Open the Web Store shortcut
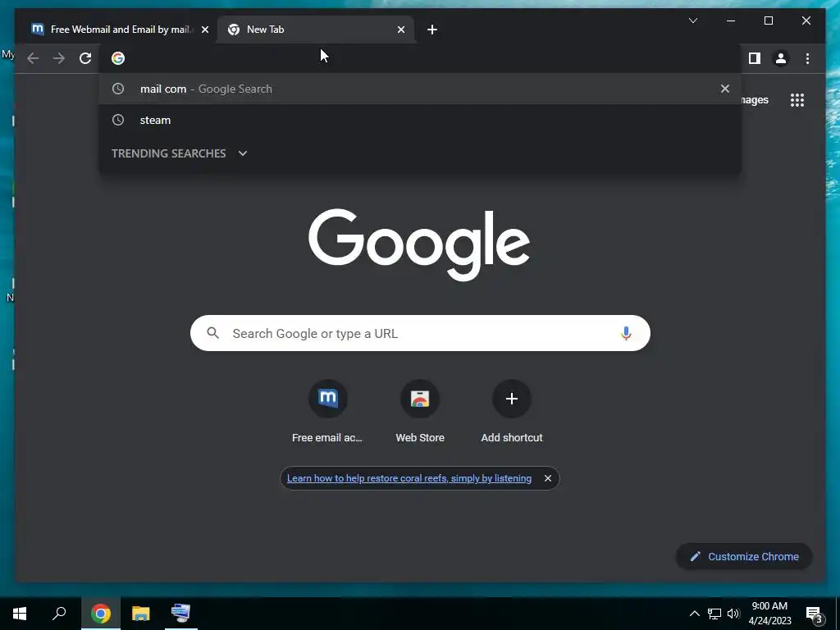840x630 pixels. [x=420, y=412]
